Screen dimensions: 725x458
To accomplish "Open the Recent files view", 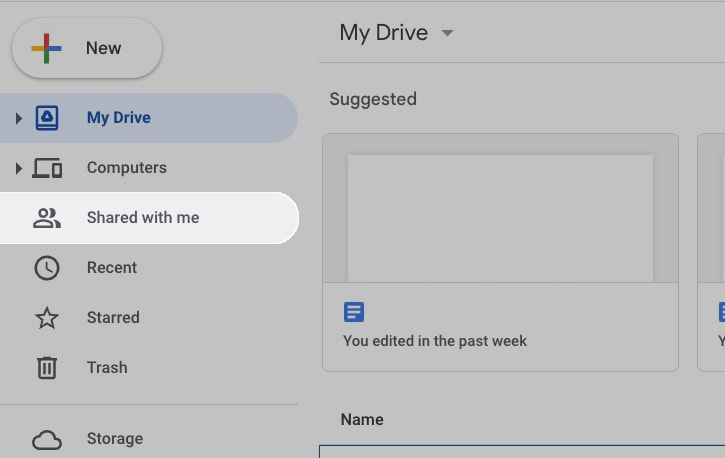I will [x=148, y=268].
